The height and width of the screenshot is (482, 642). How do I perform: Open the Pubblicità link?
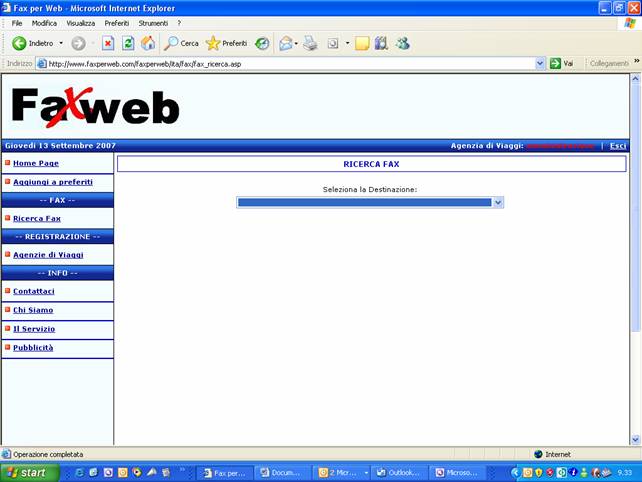click(33, 348)
